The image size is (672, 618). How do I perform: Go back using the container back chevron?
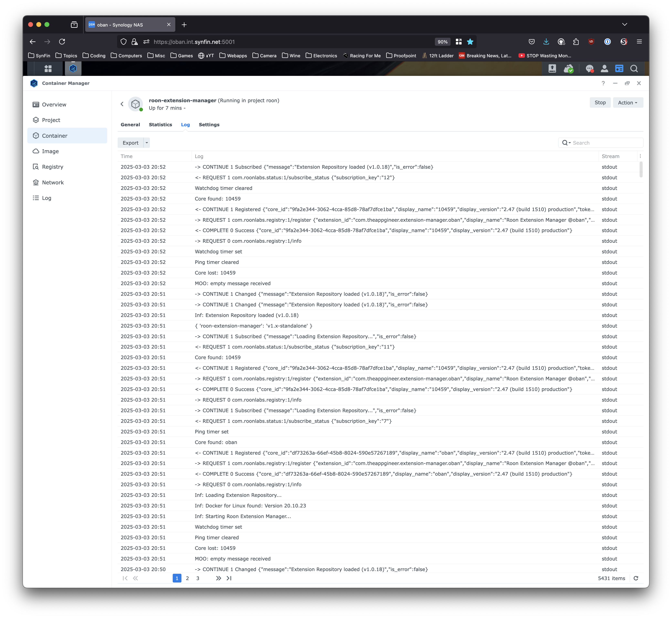122,104
